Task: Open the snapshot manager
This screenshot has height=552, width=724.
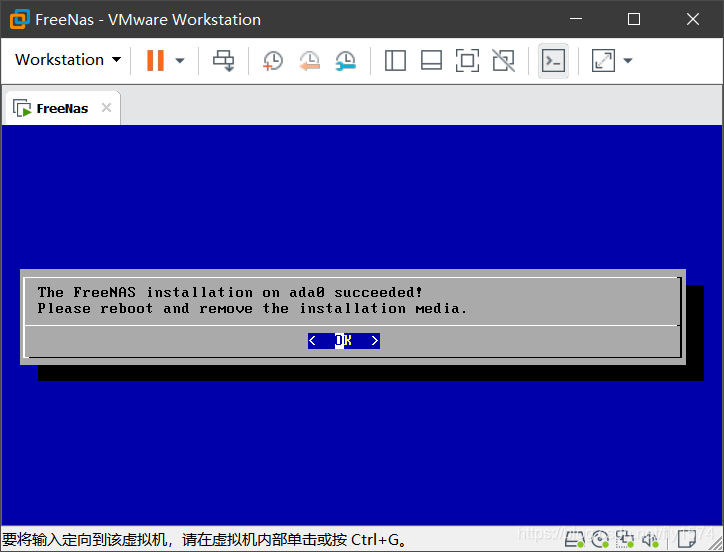Action: [345, 61]
